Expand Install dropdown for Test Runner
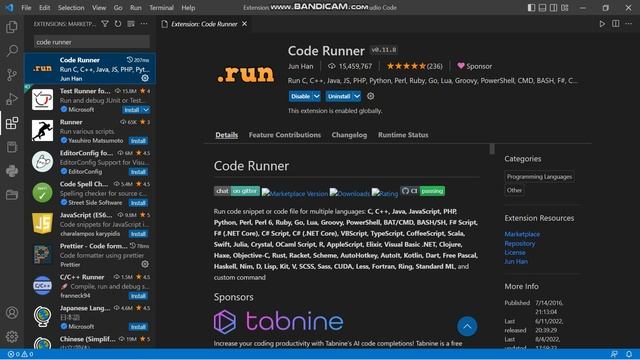Image resolution: width=640 pixels, height=360 pixels. point(146,110)
